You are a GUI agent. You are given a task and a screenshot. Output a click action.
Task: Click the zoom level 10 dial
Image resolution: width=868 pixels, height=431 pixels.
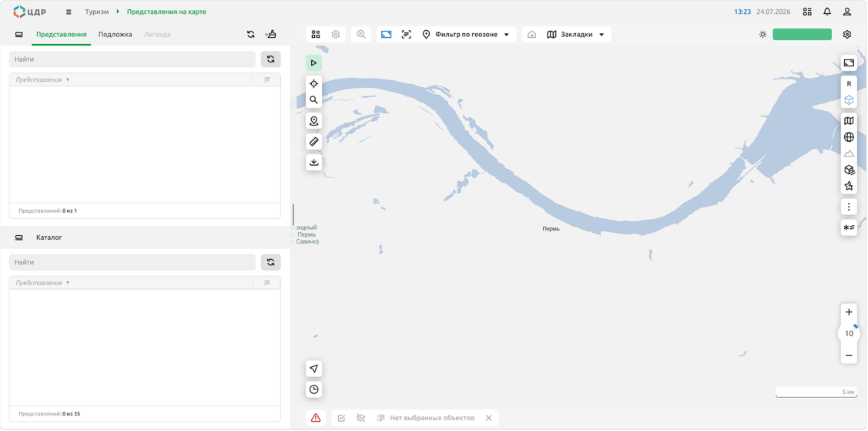click(x=849, y=334)
